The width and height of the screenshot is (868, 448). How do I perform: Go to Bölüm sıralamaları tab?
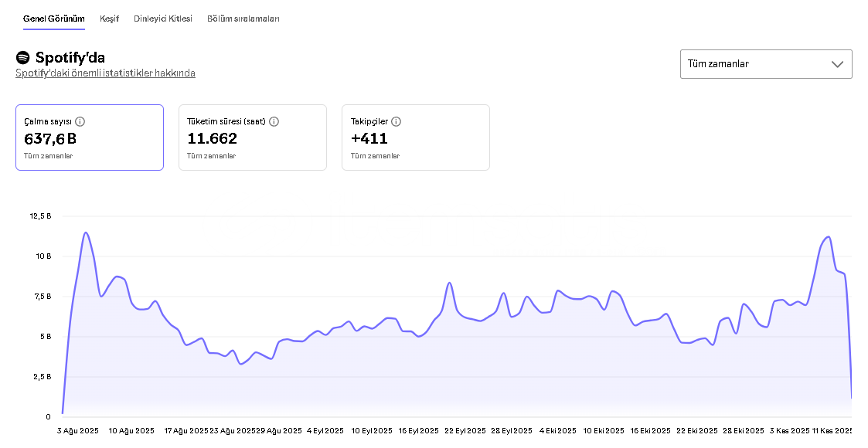[243, 19]
